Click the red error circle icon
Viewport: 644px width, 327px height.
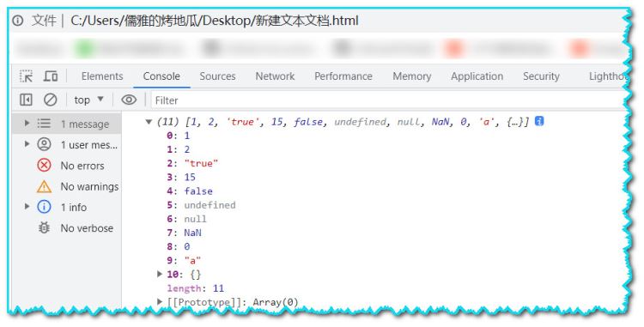click(44, 166)
